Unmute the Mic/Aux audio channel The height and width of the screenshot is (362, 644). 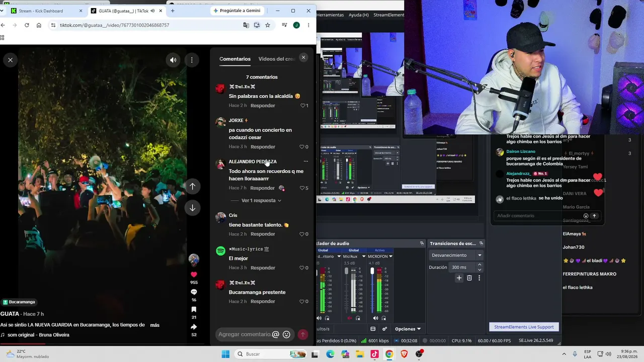point(350,318)
